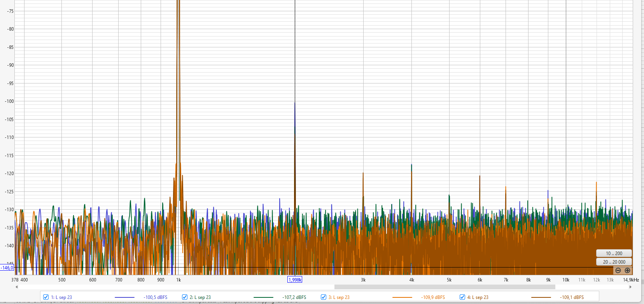The height and width of the screenshot is (304, 644).
Task: Uncheck trace 1: L sep 23 checkbox
Action: pyautogui.click(x=46, y=297)
